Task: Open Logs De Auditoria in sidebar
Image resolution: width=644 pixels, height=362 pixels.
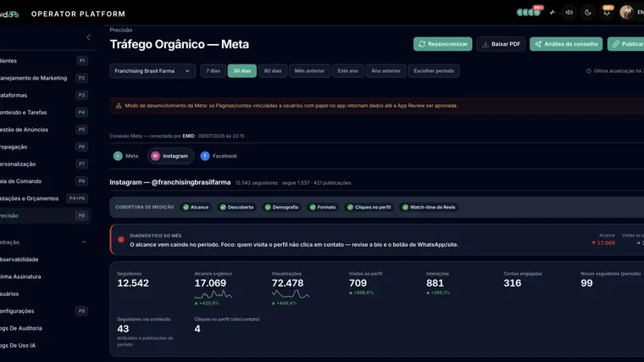Action: click(44, 328)
